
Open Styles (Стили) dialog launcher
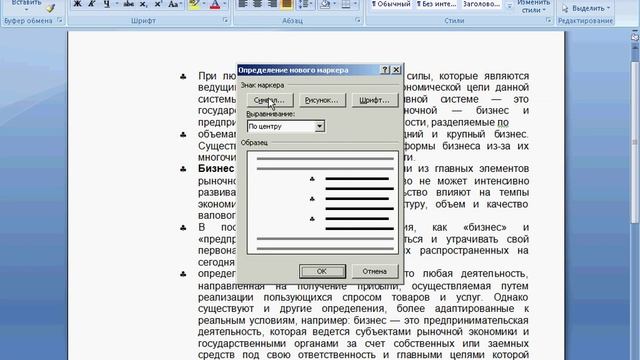click(548, 20)
